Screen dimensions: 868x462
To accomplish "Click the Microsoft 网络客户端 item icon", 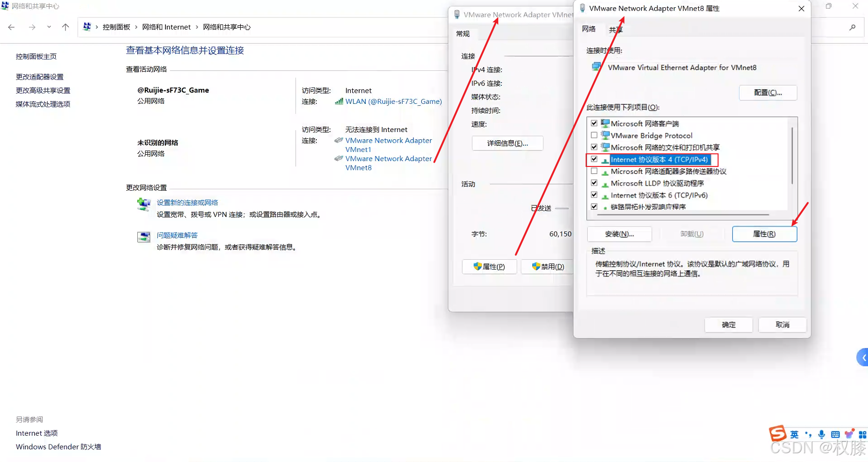I will pos(605,123).
